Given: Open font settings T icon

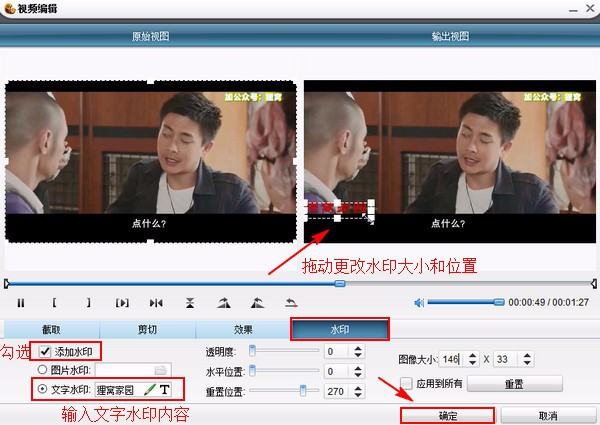Looking at the screenshot, I should click(x=165, y=390).
